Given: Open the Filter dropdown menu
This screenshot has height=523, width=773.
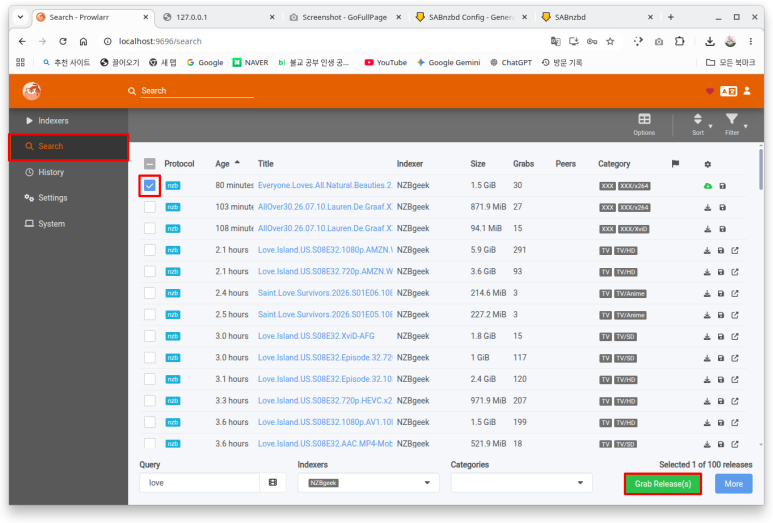Looking at the screenshot, I should tap(735, 125).
